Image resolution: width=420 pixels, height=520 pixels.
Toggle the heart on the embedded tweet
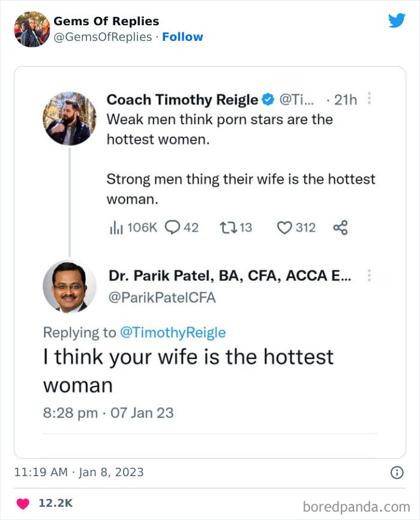coord(286,227)
